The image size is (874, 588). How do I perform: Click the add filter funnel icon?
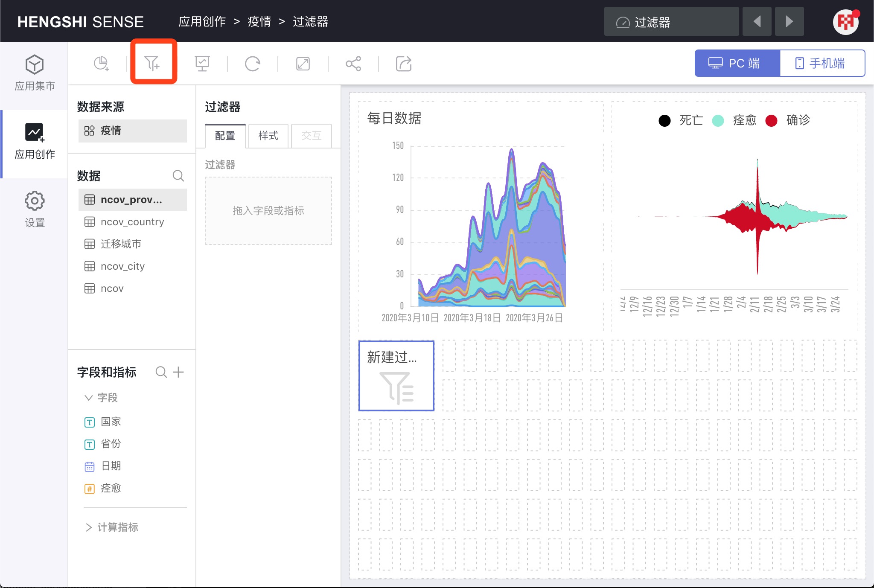click(x=152, y=63)
